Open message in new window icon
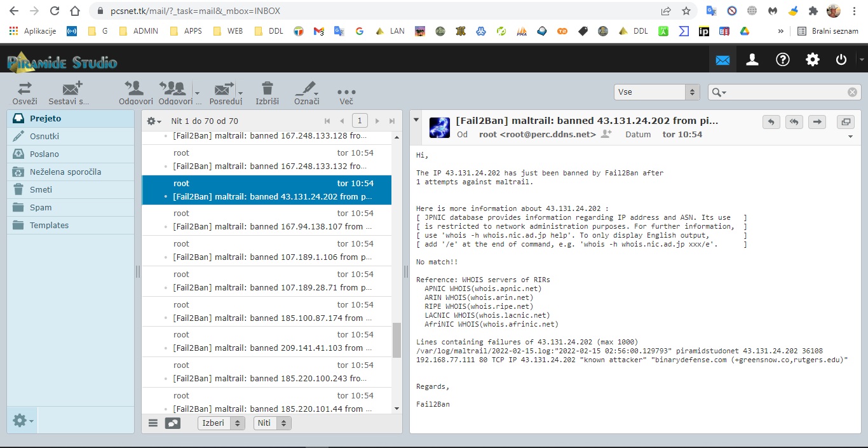 846,122
